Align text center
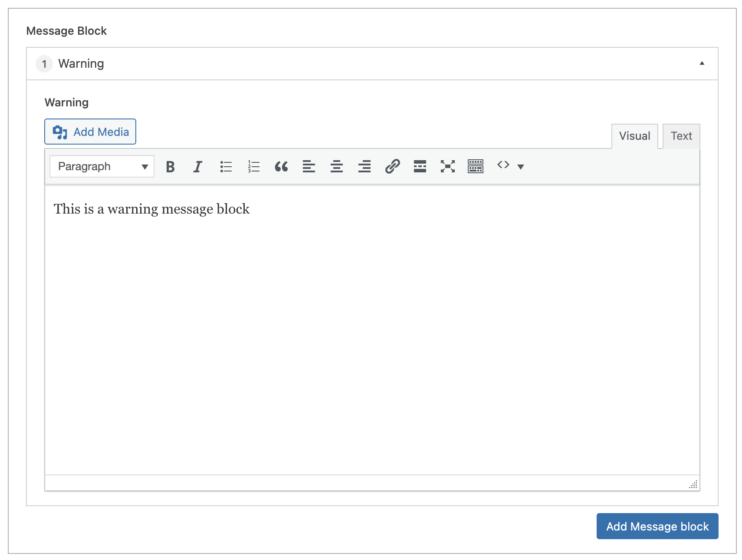This screenshot has height=560, width=742. [337, 167]
